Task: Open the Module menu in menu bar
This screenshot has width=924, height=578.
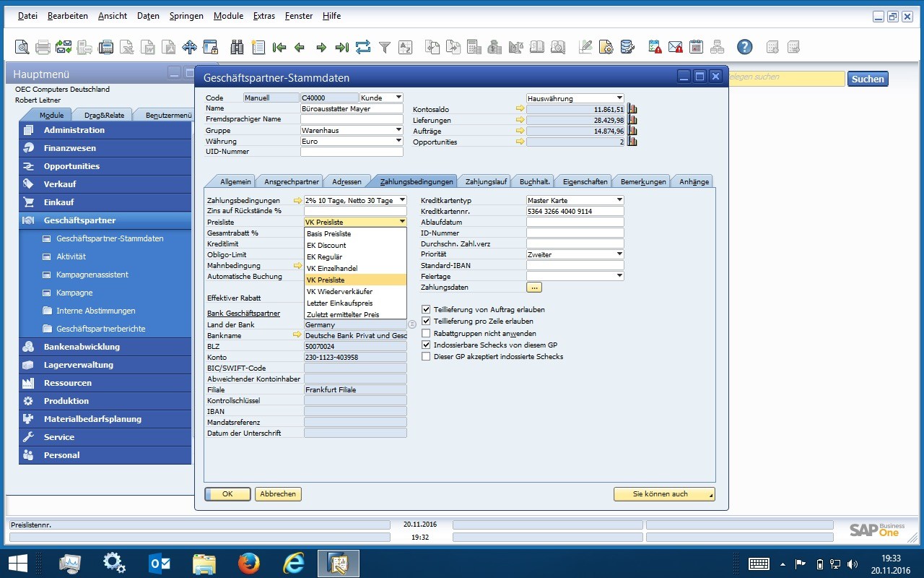Action: 228,16
